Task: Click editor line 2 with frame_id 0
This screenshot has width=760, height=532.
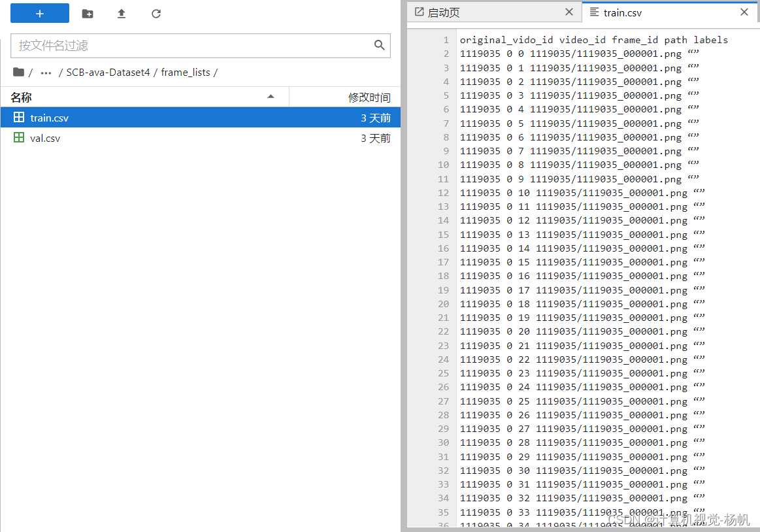Action: 579,54
